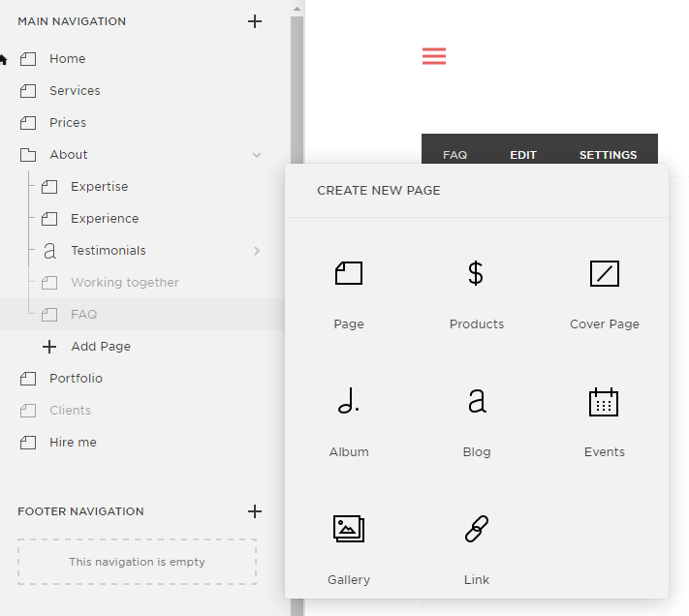Viewport: 689px width, 616px height.
Task: Open the Edit tab for FAQ
Action: coord(523,155)
